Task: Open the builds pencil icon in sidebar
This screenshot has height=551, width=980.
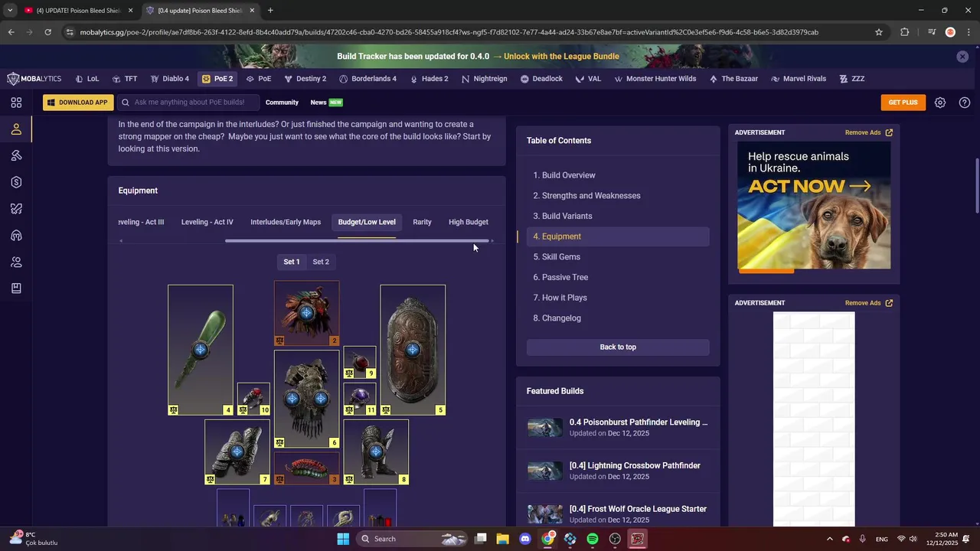Action: click(x=16, y=209)
